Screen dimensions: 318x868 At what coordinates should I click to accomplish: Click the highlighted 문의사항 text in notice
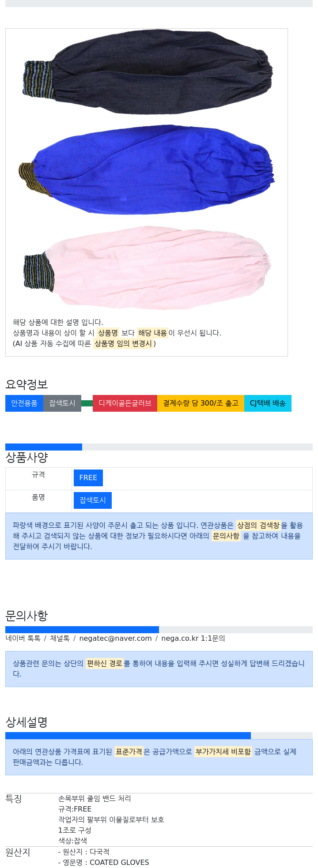(x=226, y=536)
